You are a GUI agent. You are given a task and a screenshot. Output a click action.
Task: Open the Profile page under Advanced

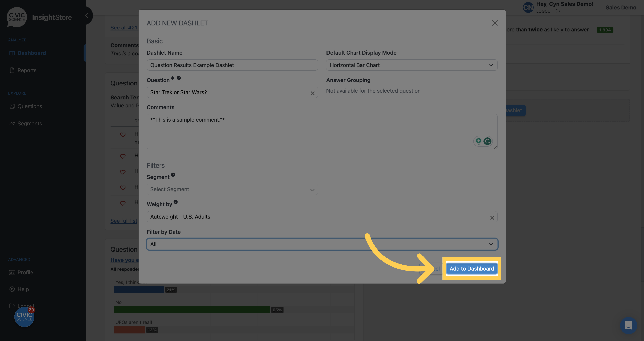point(21,272)
